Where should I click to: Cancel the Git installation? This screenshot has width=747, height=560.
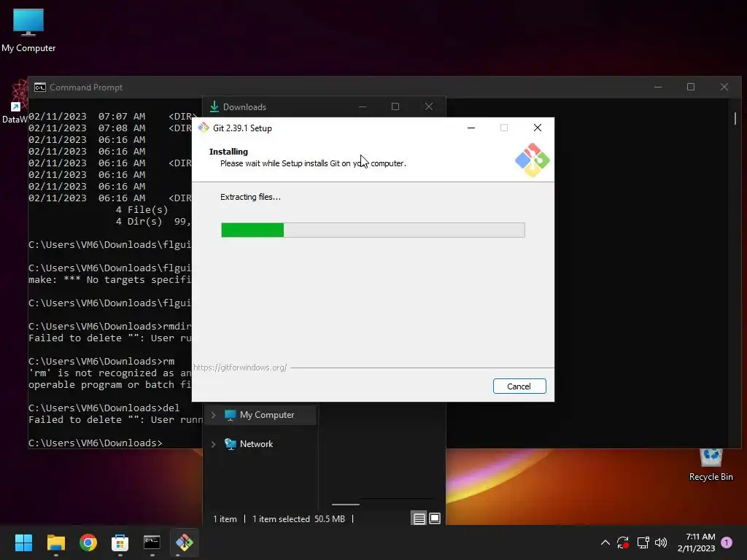pos(519,386)
